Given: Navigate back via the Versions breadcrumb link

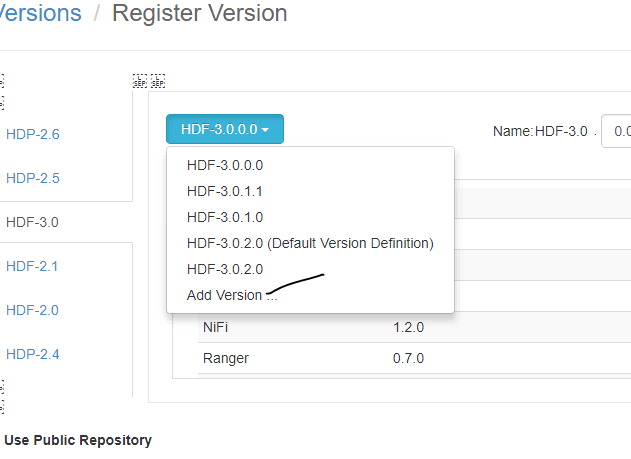Looking at the screenshot, I should pos(40,14).
